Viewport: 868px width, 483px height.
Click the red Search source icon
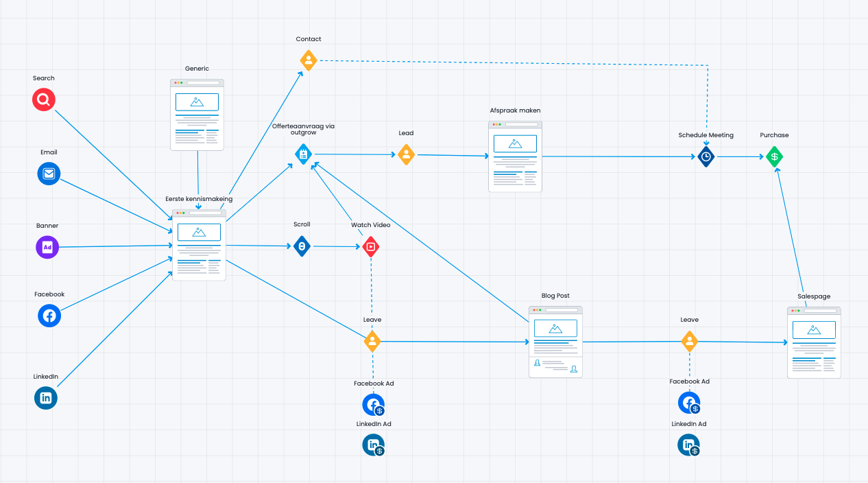(44, 100)
